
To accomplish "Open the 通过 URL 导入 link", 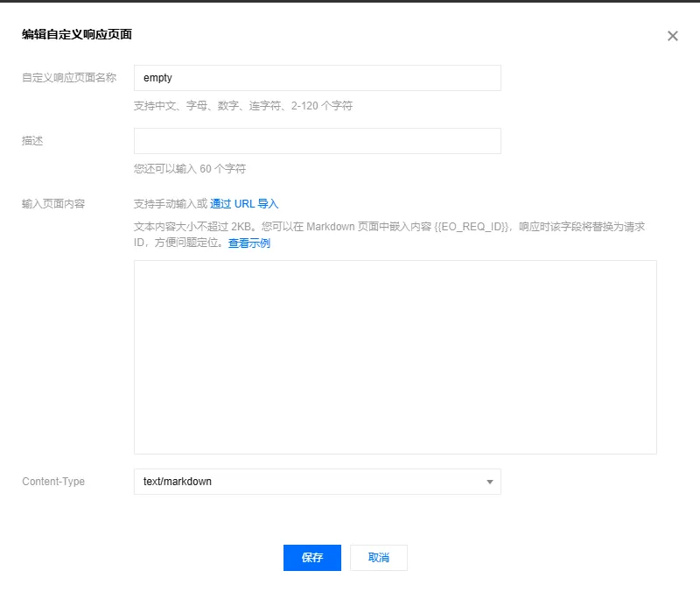I will click(x=244, y=204).
